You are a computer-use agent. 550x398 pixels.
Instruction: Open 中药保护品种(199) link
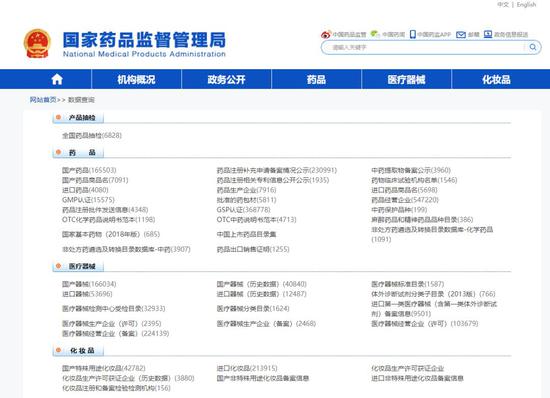pos(399,210)
